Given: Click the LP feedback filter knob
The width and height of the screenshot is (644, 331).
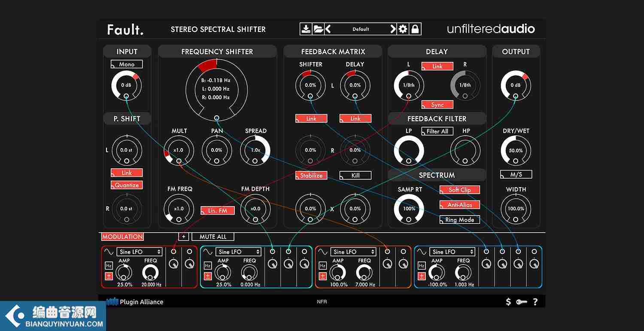Looking at the screenshot, I should tap(409, 151).
